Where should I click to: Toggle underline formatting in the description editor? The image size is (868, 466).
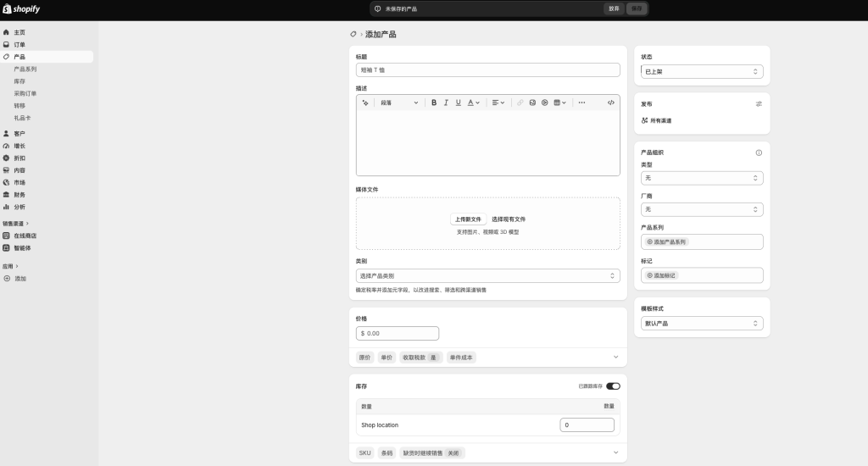[x=459, y=103]
